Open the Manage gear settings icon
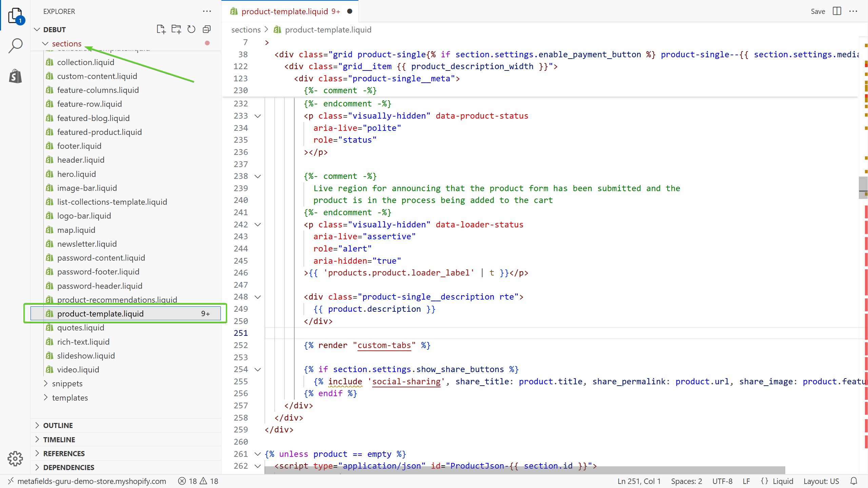The height and width of the screenshot is (488, 868). pyautogui.click(x=15, y=459)
